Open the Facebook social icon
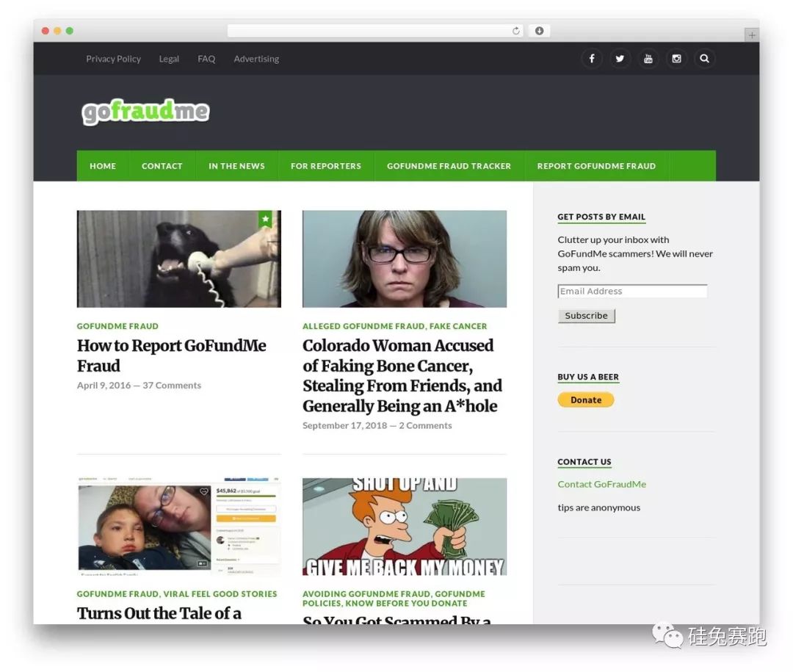The height and width of the screenshot is (672, 793). 591,59
